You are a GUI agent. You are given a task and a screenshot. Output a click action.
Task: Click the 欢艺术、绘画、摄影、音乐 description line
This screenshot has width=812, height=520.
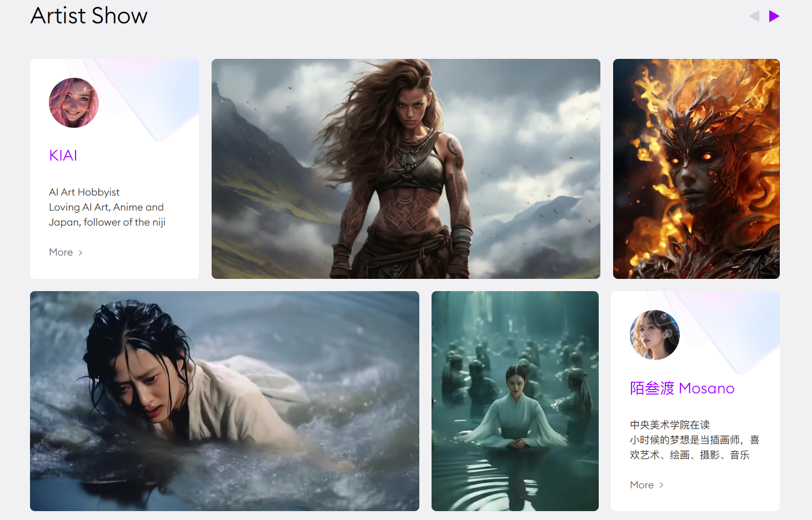[x=689, y=455]
